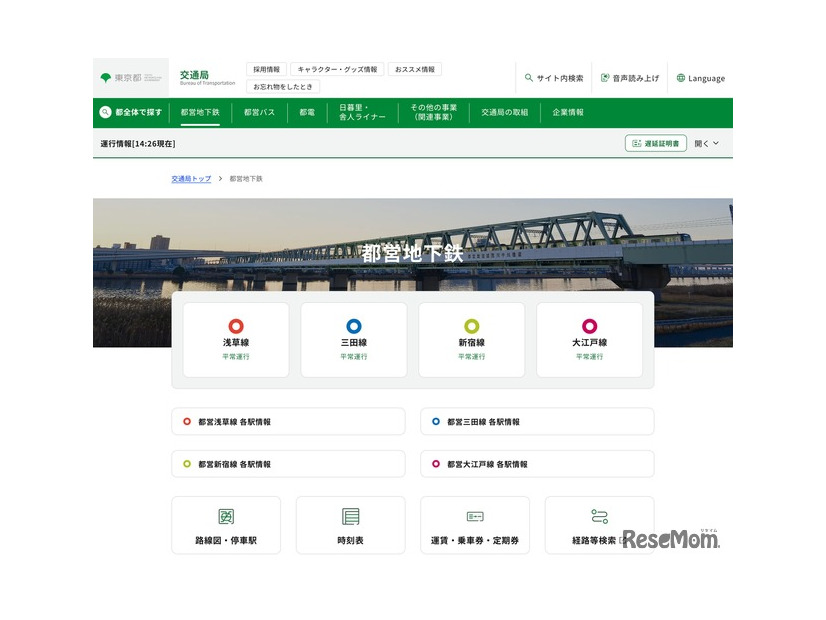
Task: Click the 平常運行 status under 三田線
Action: [x=353, y=357]
